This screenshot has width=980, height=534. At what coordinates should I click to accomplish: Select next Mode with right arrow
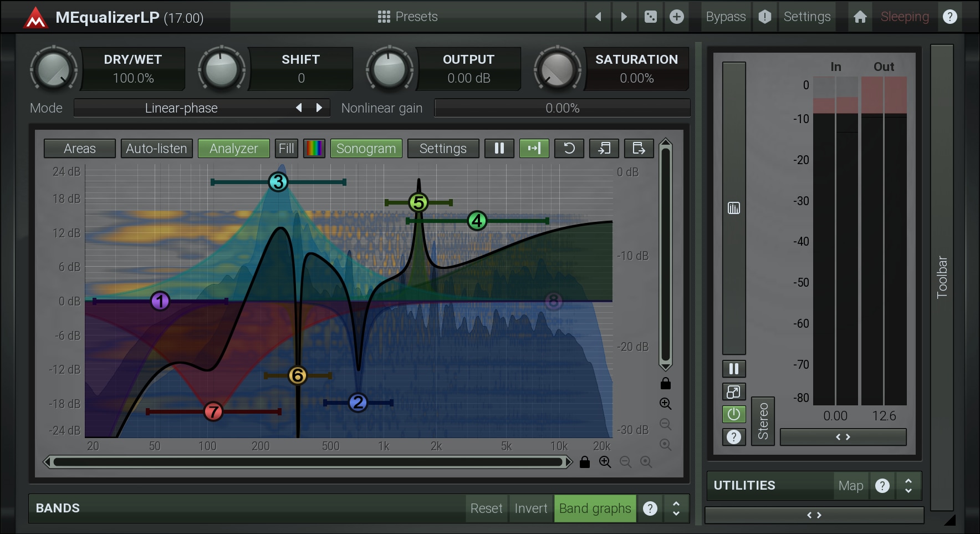click(319, 108)
